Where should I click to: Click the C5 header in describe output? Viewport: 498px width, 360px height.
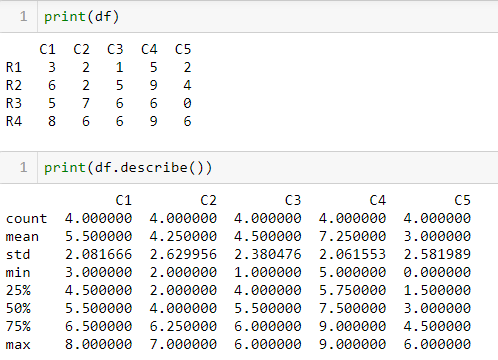462,201
